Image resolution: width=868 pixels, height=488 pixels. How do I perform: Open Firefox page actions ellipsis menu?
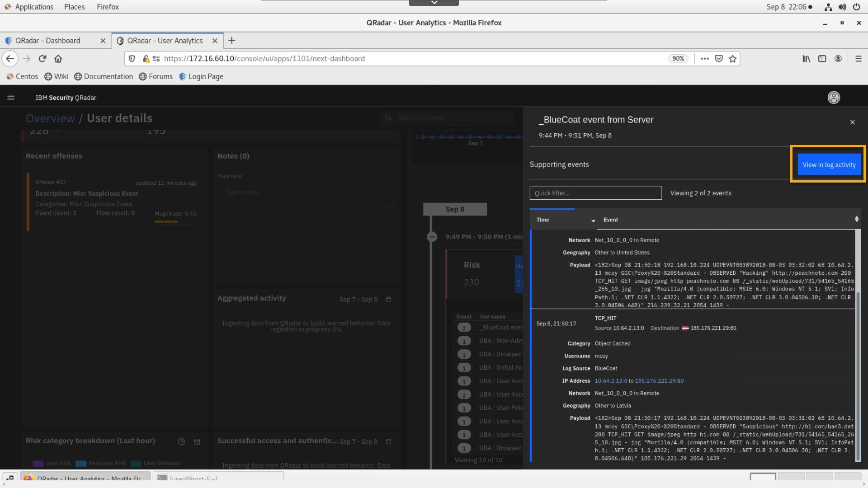704,59
